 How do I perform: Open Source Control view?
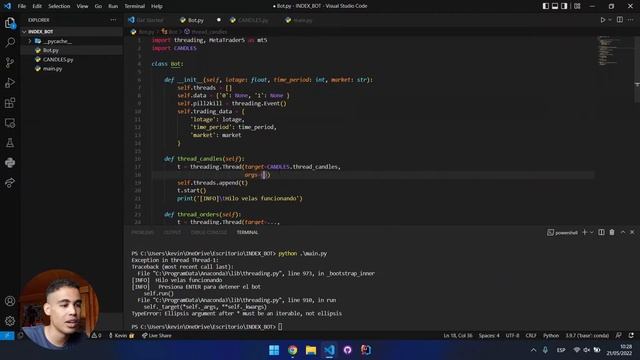click(x=10, y=62)
